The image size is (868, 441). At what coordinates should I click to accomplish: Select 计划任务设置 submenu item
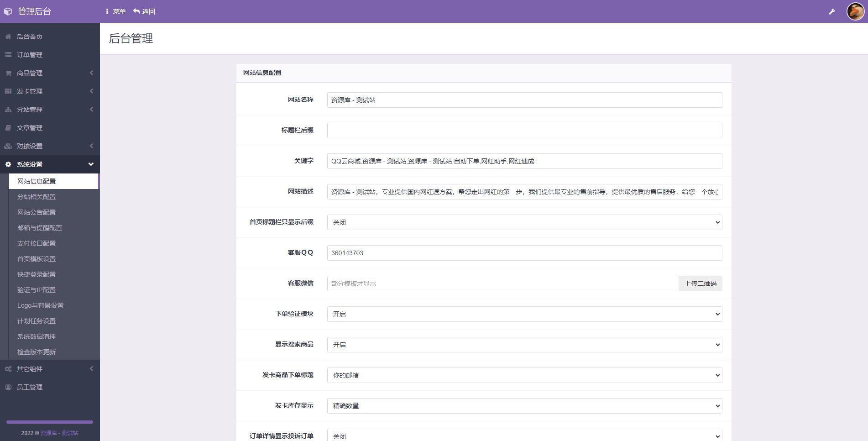[x=54, y=321]
